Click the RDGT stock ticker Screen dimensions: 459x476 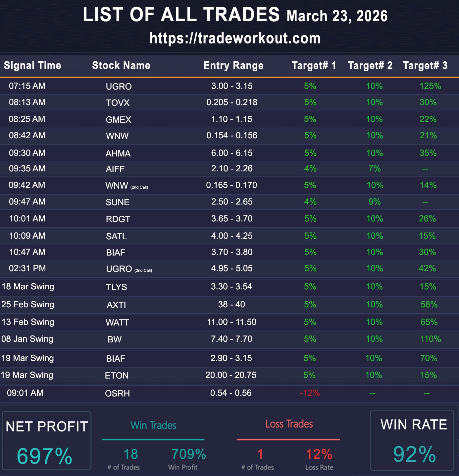coord(118,219)
